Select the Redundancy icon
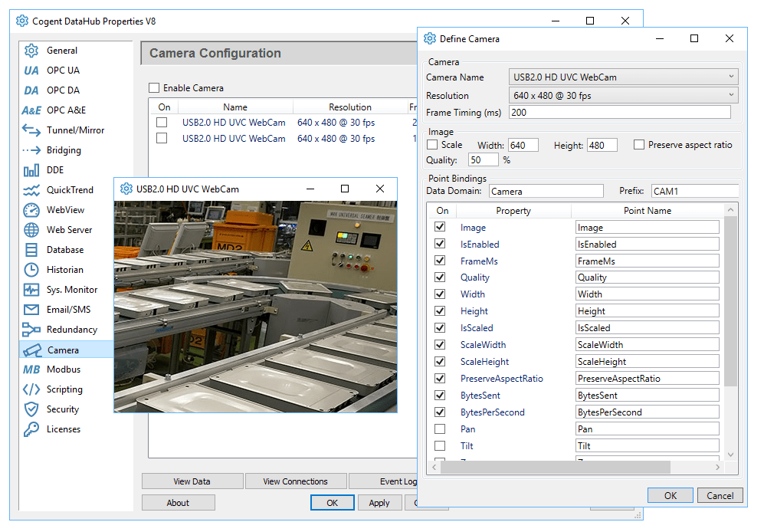This screenshot has height=532, width=764. click(x=31, y=330)
